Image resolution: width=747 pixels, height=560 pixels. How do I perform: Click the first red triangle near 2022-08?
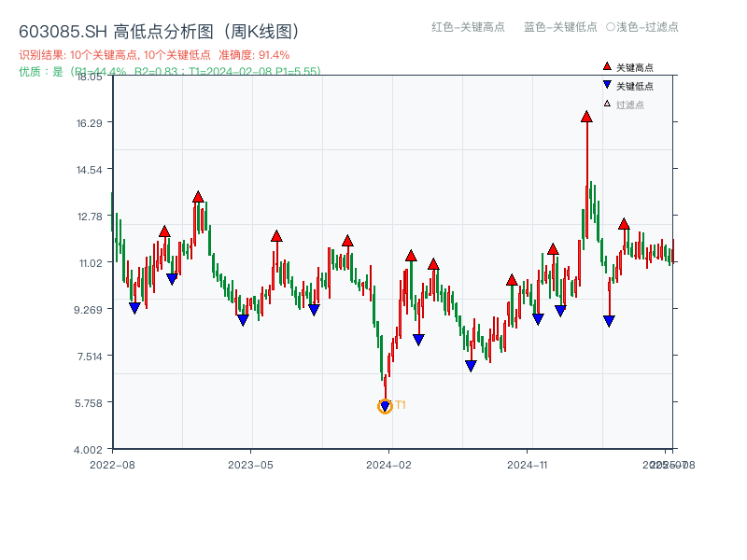click(164, 229)
